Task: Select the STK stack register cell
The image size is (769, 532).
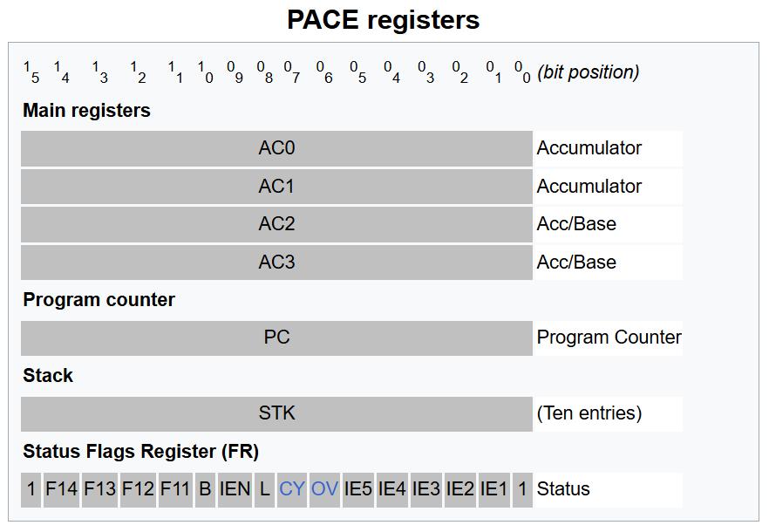Action: coord(276,413)
